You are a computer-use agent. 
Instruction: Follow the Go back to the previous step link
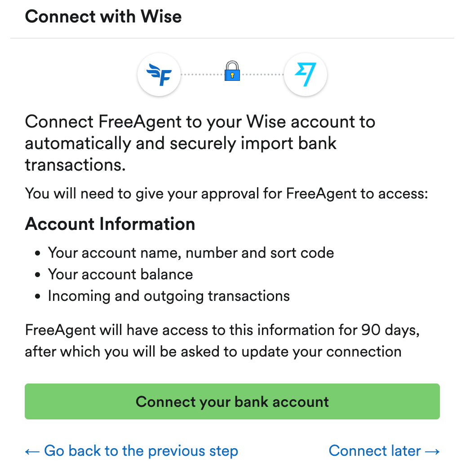[141, 451]
